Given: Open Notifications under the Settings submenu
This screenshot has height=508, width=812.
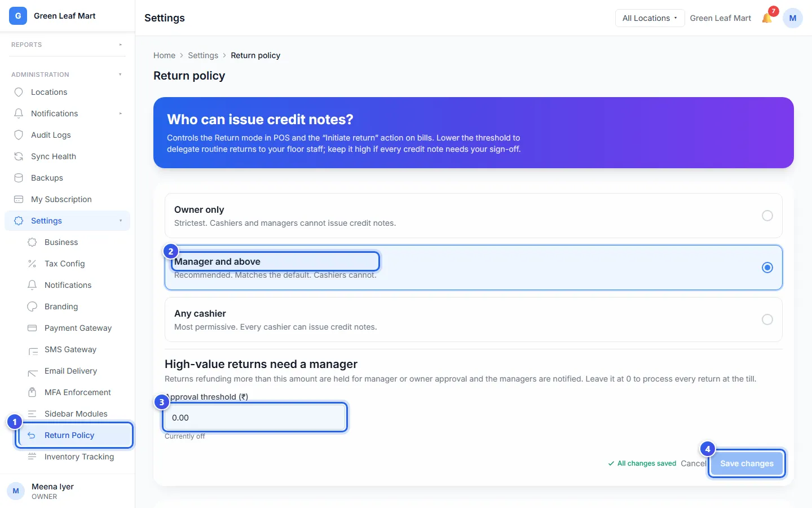Looking at the screenshot, I should pyautogui.click(x=74, y=285).
